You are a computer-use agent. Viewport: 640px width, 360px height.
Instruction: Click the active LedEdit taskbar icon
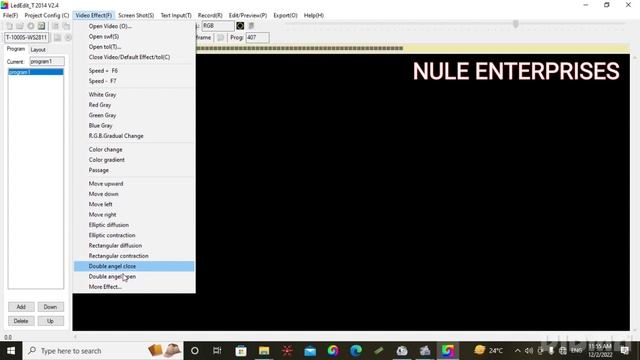click(448, 351)
